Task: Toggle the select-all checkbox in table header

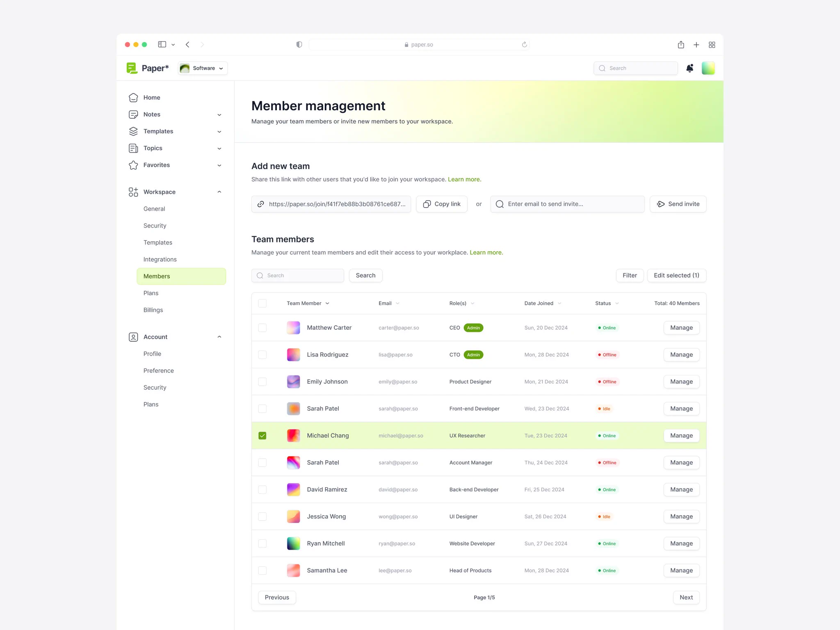Action: 262,303
